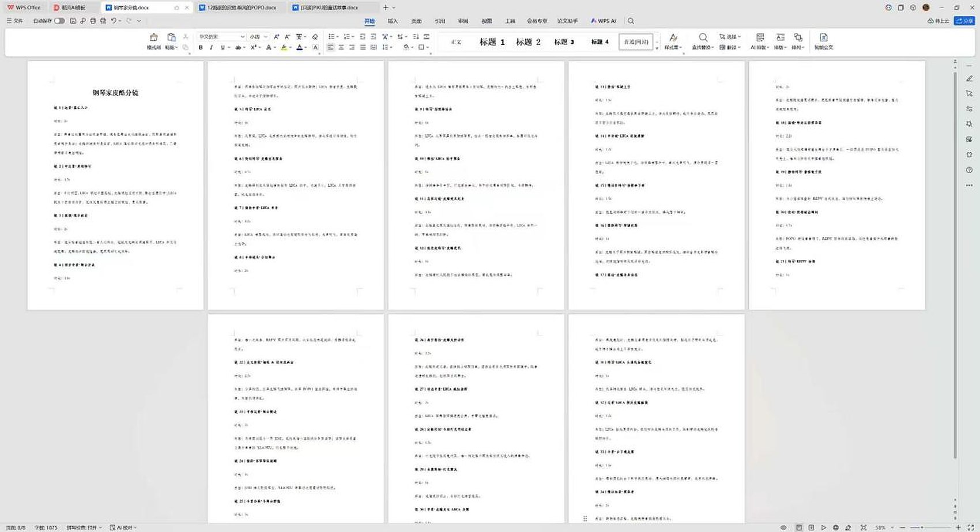Expand the styles gallery more arrow
The image size is (980, 532).
point(657,48)
